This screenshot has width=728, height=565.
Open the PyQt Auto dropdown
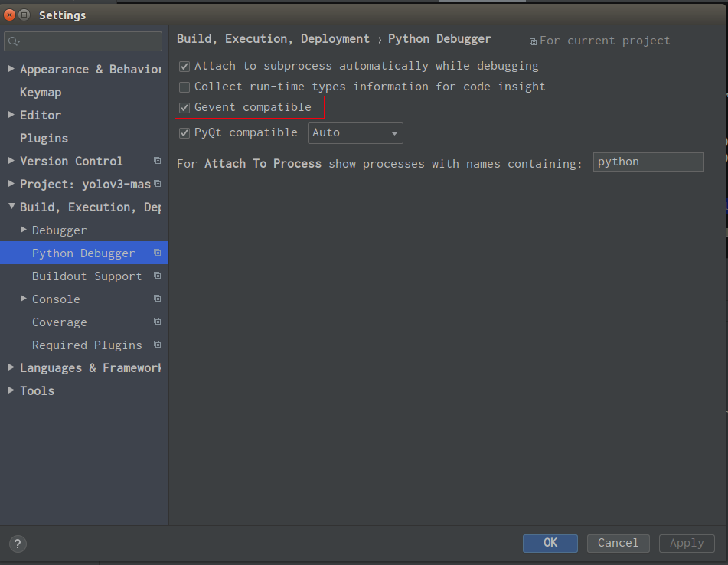355,133
